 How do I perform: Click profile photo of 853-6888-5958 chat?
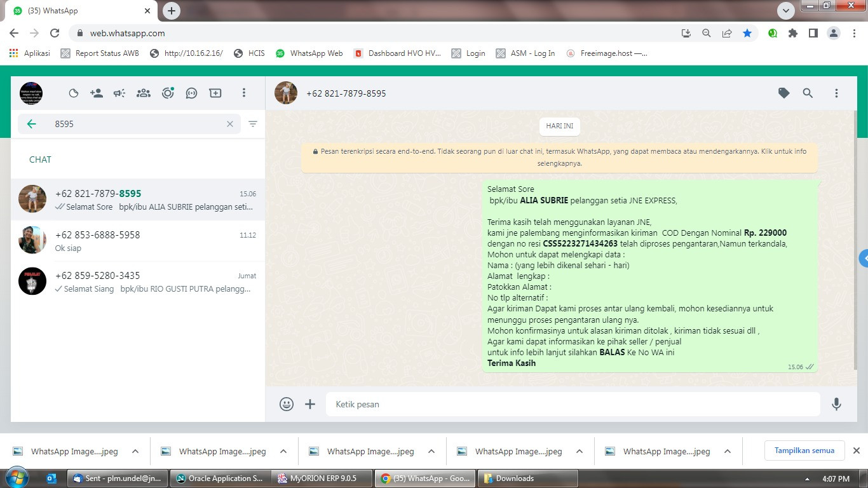pos(32,240)
